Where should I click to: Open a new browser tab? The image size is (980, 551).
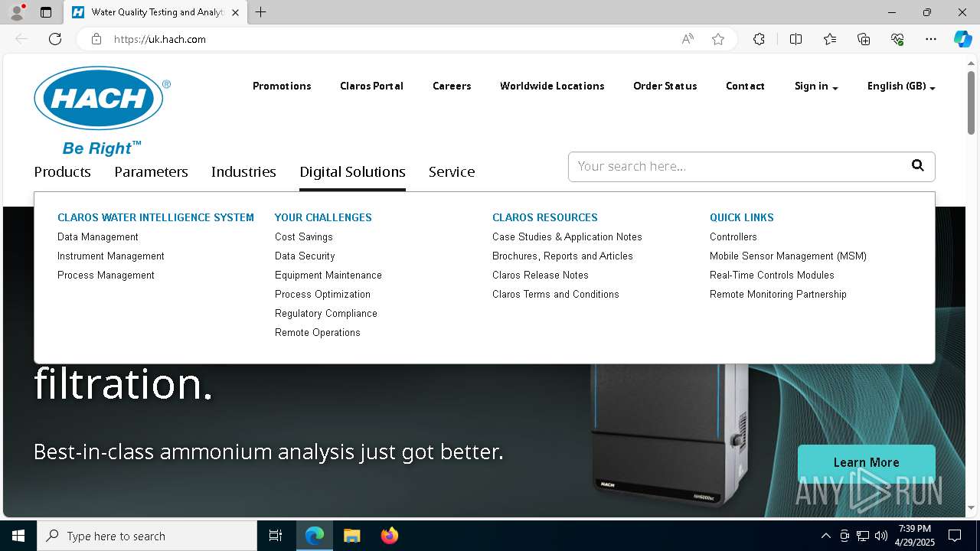point(260,12)
